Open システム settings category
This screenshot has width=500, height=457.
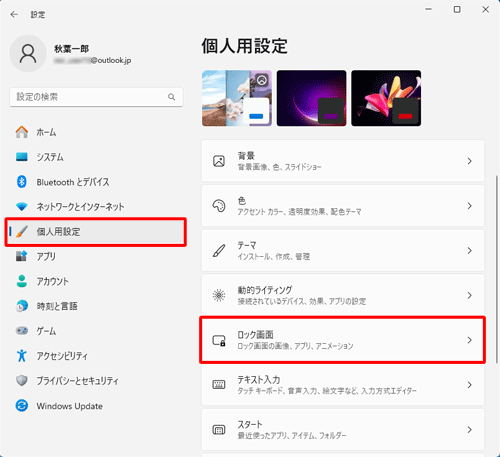pos(96,157)
